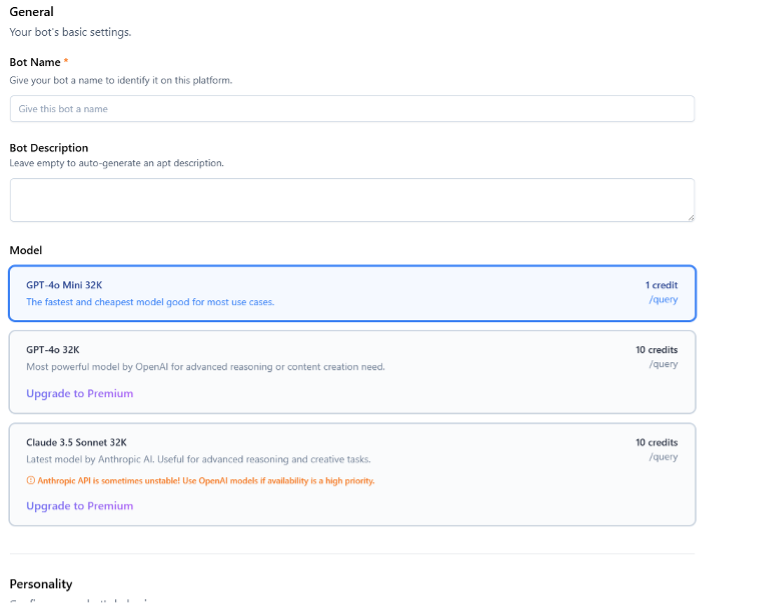Click the General section heading

pyautogui.click(x=31, y=12)
